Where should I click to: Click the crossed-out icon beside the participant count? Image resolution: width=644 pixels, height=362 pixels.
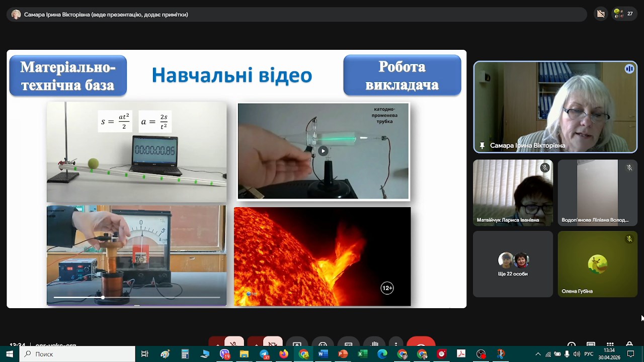click(x=601, y=14)
